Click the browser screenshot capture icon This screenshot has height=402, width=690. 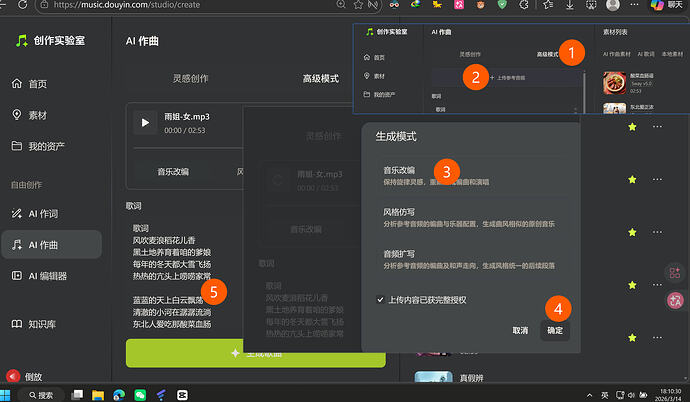point(591,5)
